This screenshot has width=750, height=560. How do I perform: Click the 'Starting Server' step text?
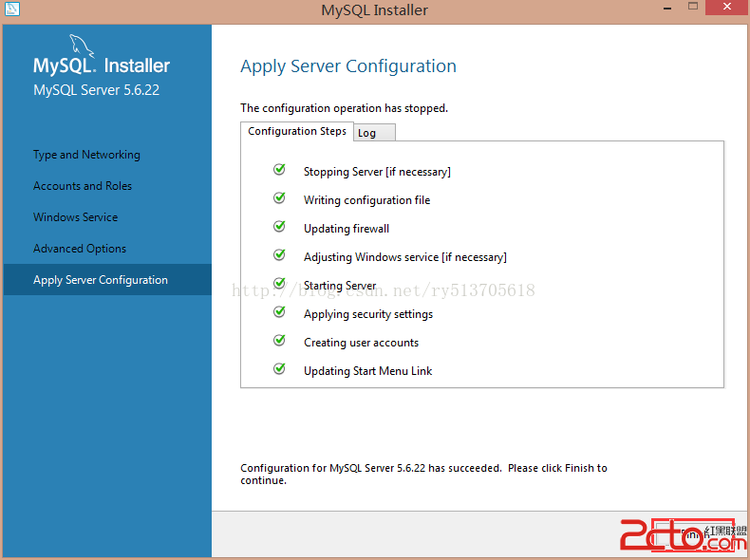click(340, 286)
